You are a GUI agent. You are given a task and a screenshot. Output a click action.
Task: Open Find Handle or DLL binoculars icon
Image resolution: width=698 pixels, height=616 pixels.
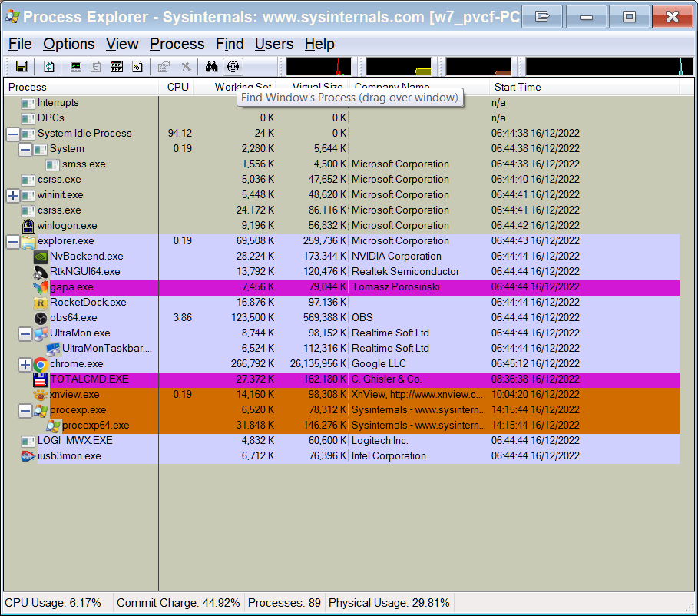pos(211,67)
